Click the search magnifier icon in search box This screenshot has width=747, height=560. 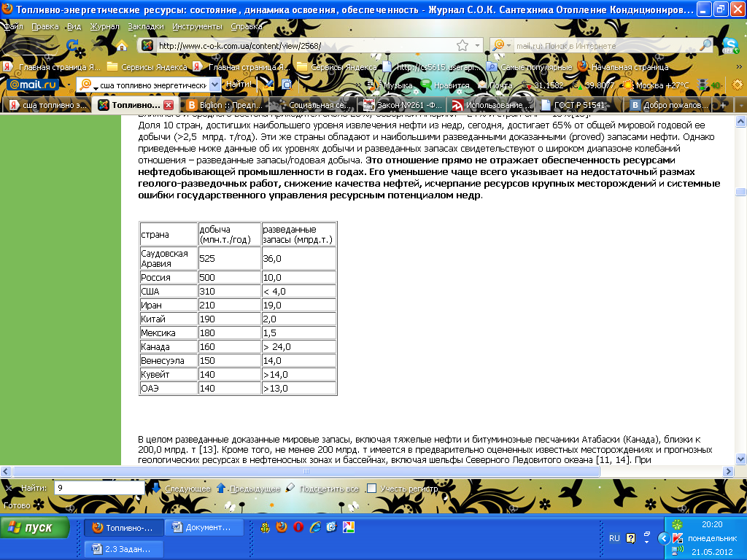pyautogui.click(x=705, y=46)
